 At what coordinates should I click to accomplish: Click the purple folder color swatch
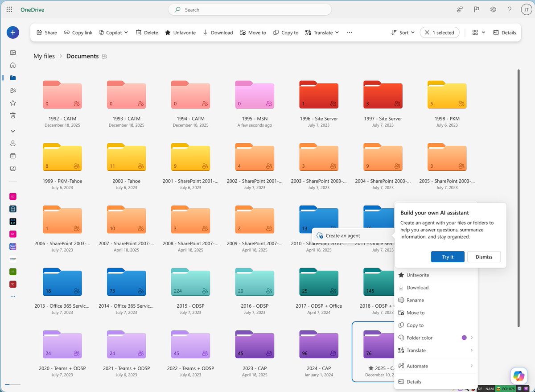point(464,338)
